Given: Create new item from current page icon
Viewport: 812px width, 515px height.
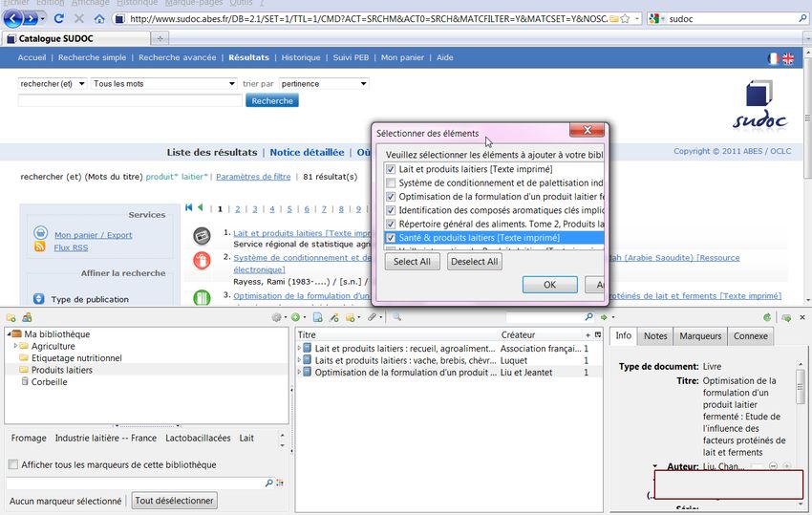Looking at the screenshot, I should [x=317, y=317].
